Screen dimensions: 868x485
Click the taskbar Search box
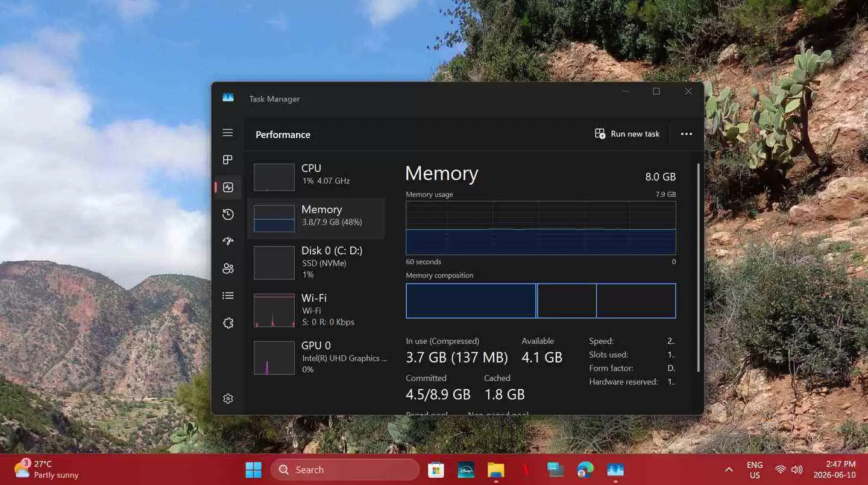pyautogui.click(x=345, y=470)
